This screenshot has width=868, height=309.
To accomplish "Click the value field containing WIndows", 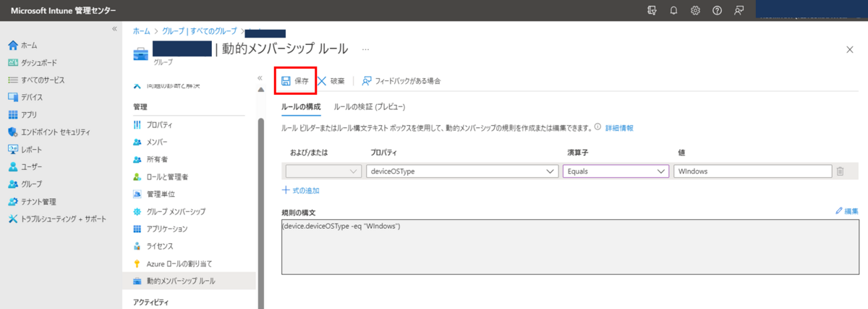I will (752, 172).
